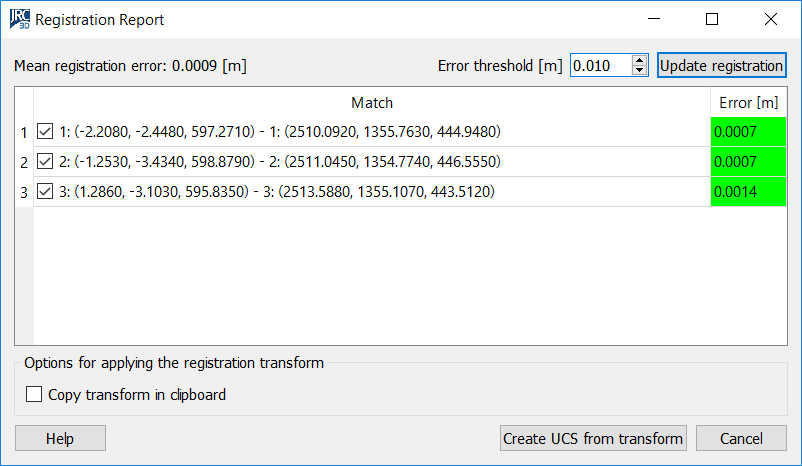Uncheck the match 1 checkbox

tap(45, 132)
